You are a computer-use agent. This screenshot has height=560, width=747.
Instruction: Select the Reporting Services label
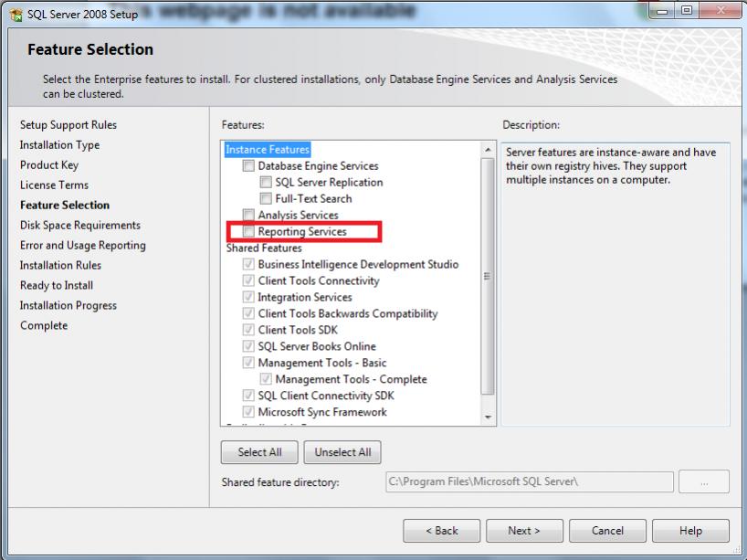[x=302, y=231]
